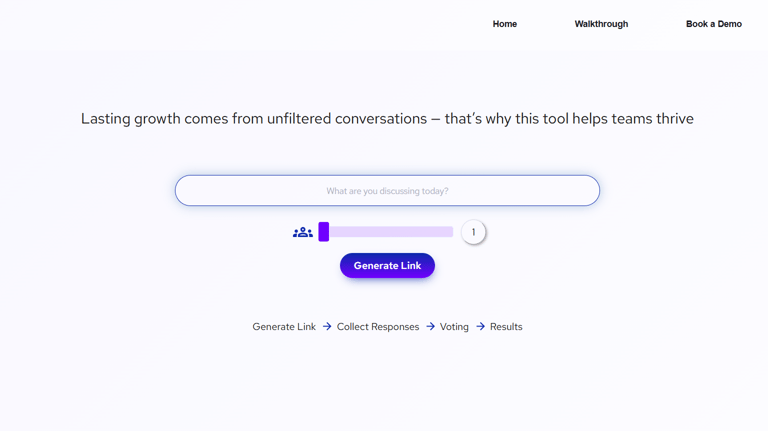Open the Home menu item

point(504,24)
